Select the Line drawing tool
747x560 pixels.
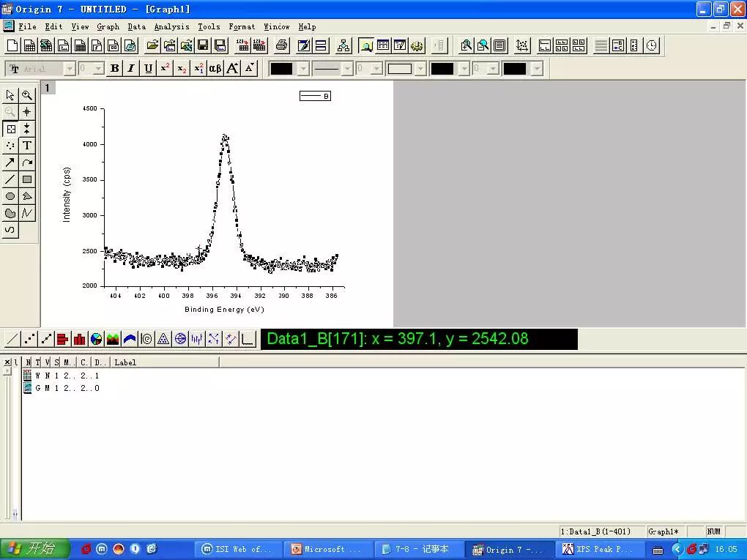[10, 179]
